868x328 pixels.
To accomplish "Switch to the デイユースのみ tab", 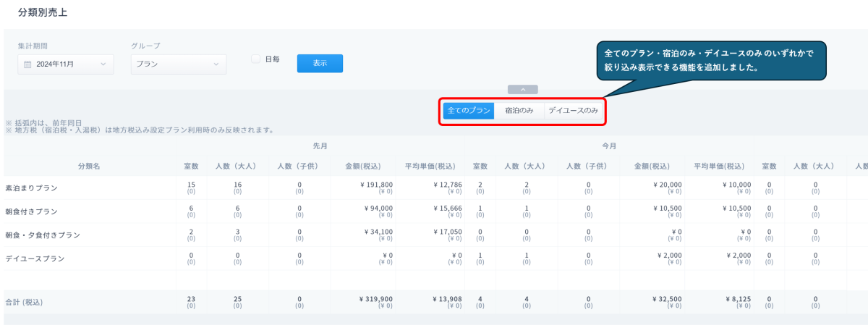I will [x=573, y=111].
